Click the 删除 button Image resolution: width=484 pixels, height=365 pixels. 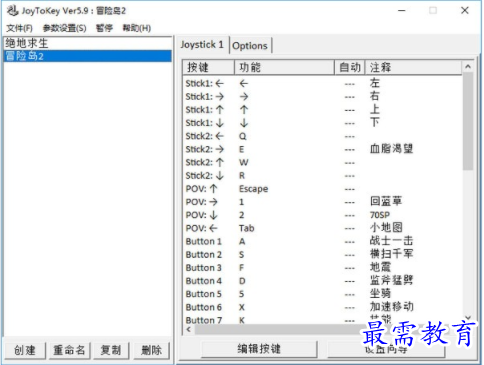tap(151, 350)
